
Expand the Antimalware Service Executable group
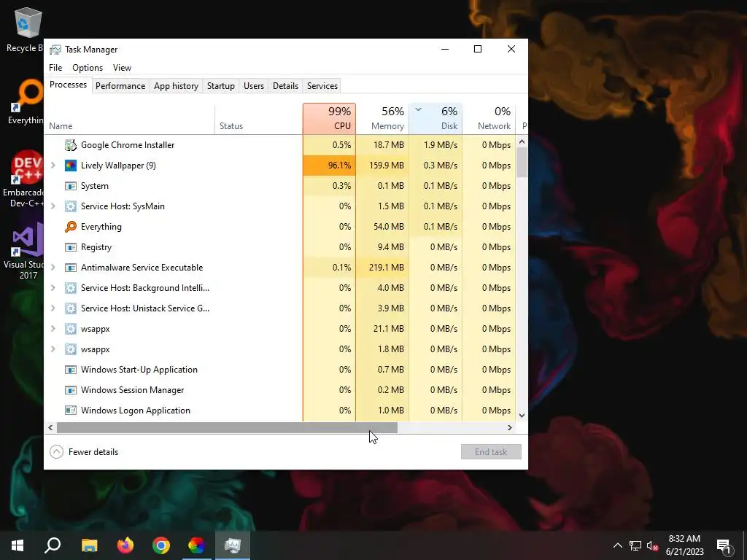tap(53, 268)
